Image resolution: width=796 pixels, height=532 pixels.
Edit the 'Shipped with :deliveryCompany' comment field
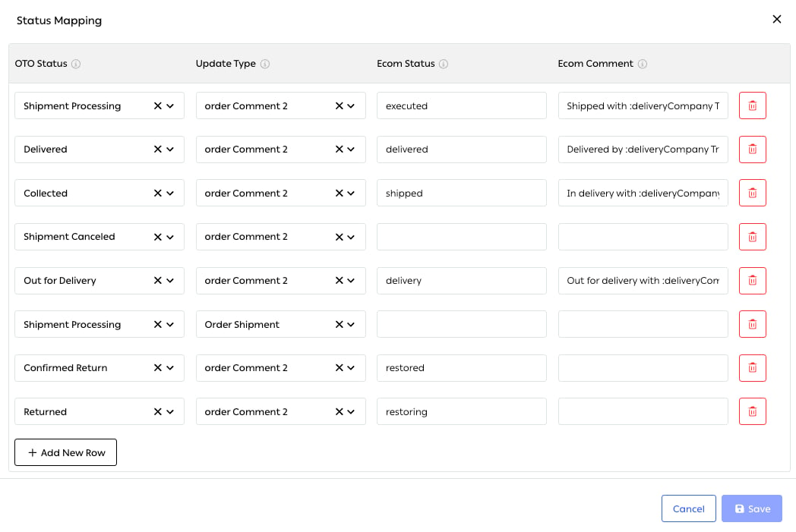point(643,105)
